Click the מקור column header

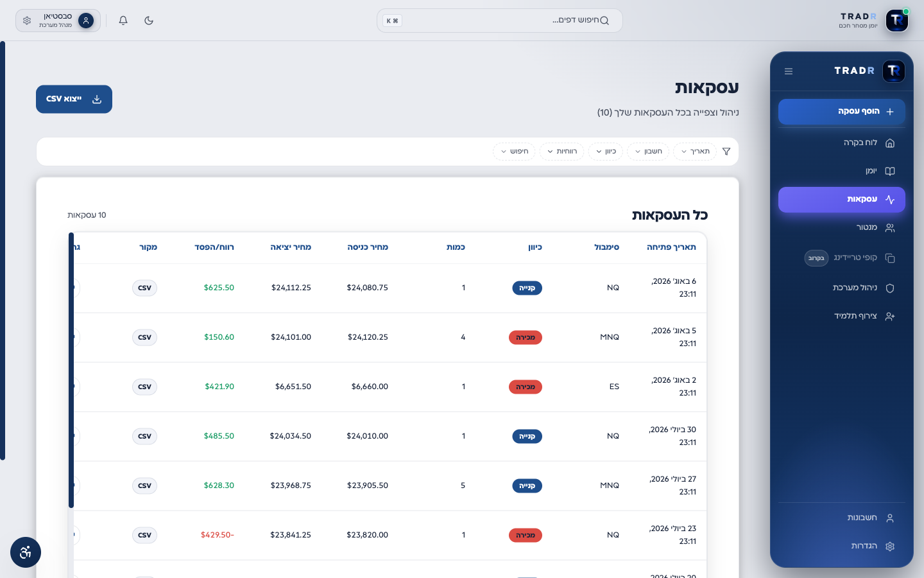pyautogui.click(x=148, y=247)
